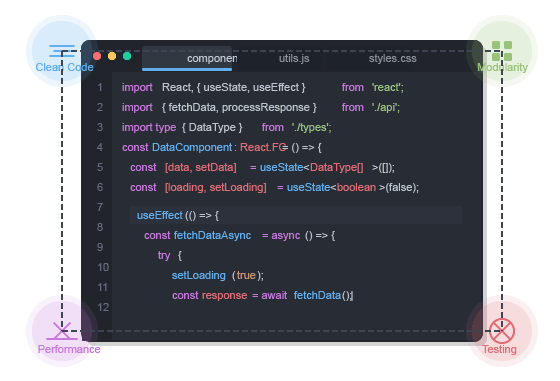Click the green maximize window dot
Screen dimensions: 560x381
(127, 56)
